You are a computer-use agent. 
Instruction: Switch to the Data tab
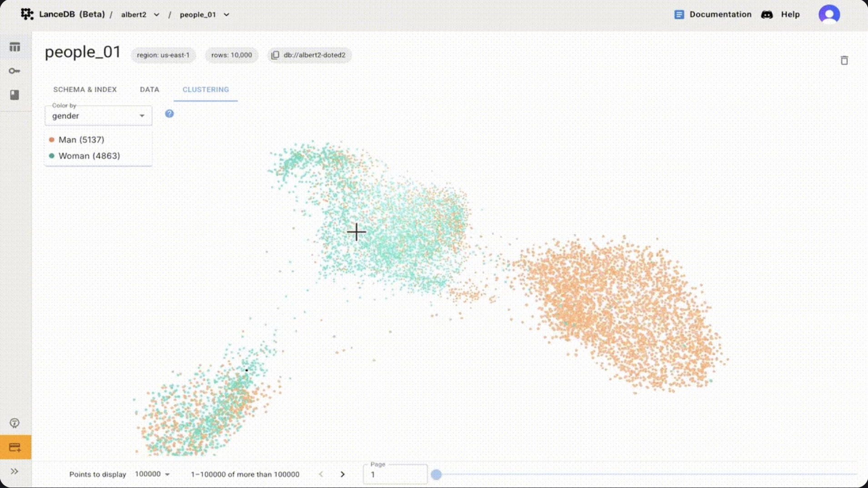(x=150, y=90)
